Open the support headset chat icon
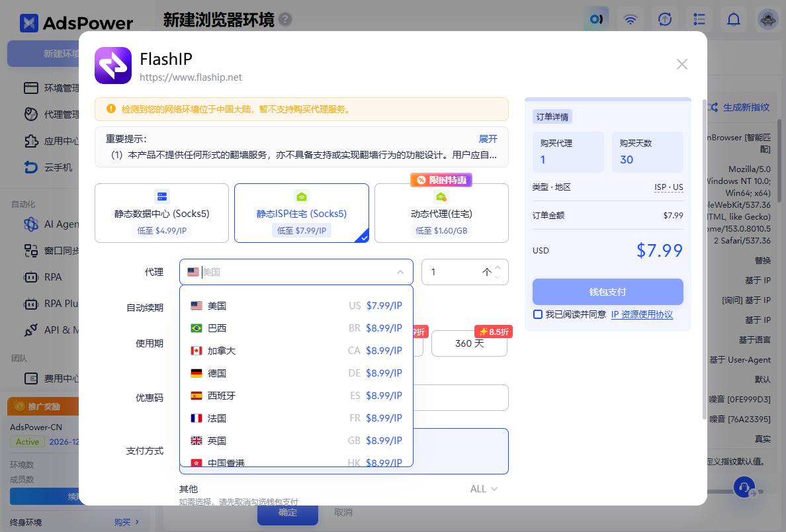 pos(744,488)
